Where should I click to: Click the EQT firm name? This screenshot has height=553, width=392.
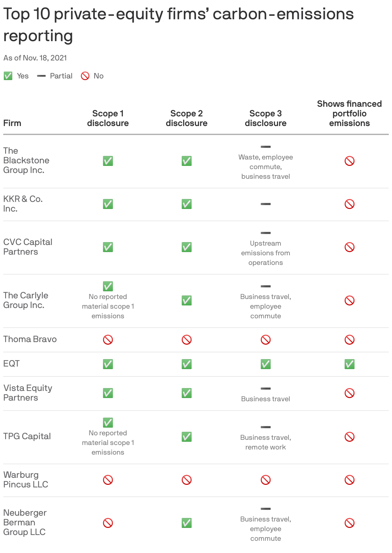coord(12,364)
